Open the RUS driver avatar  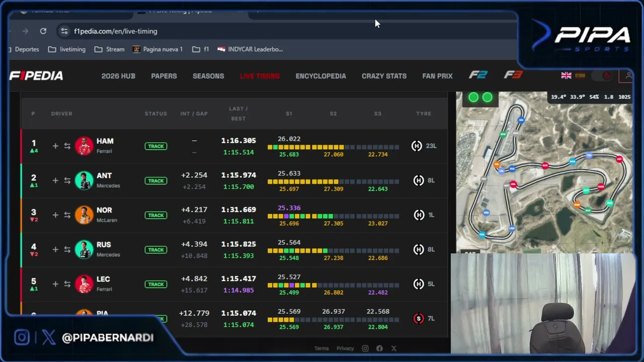pos(84,249)
